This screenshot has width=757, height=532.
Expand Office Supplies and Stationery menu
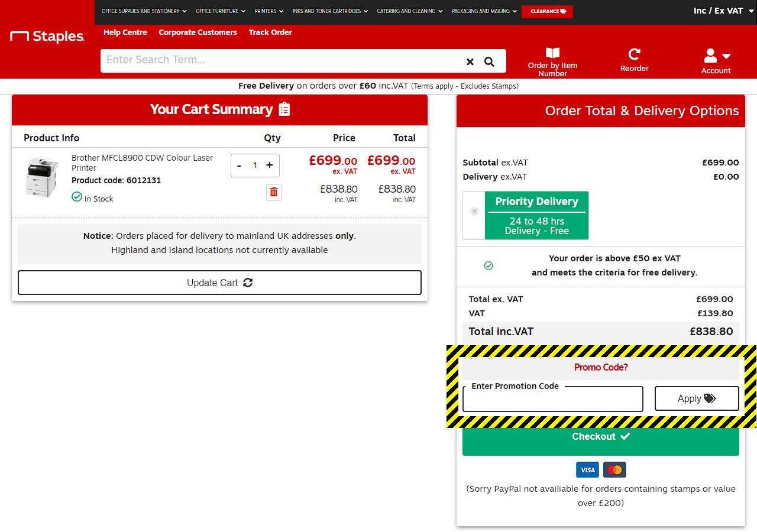pyautogui.click(x=144, y=11)
